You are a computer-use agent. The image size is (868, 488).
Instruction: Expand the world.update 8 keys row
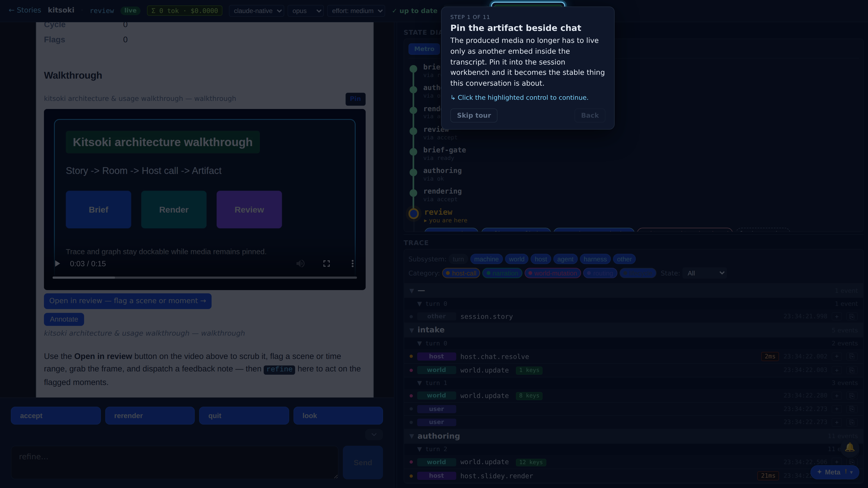tap(837, 395)
